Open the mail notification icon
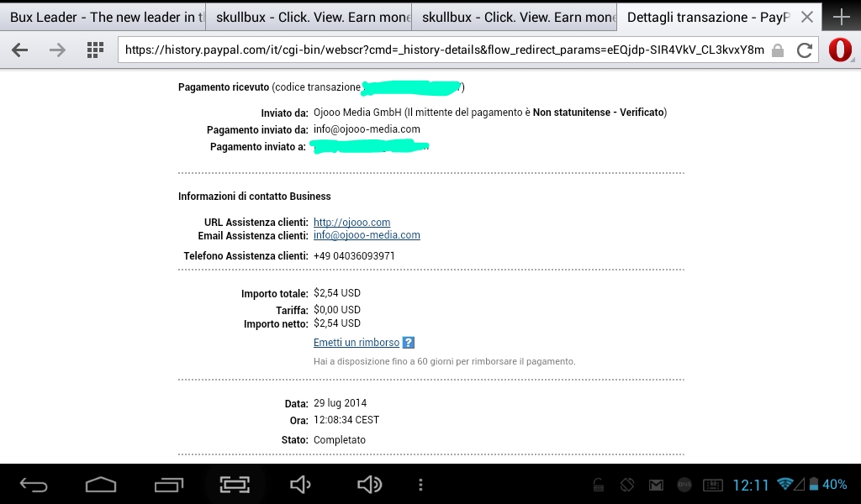This screenshot has width=861, height=504. 656,485
